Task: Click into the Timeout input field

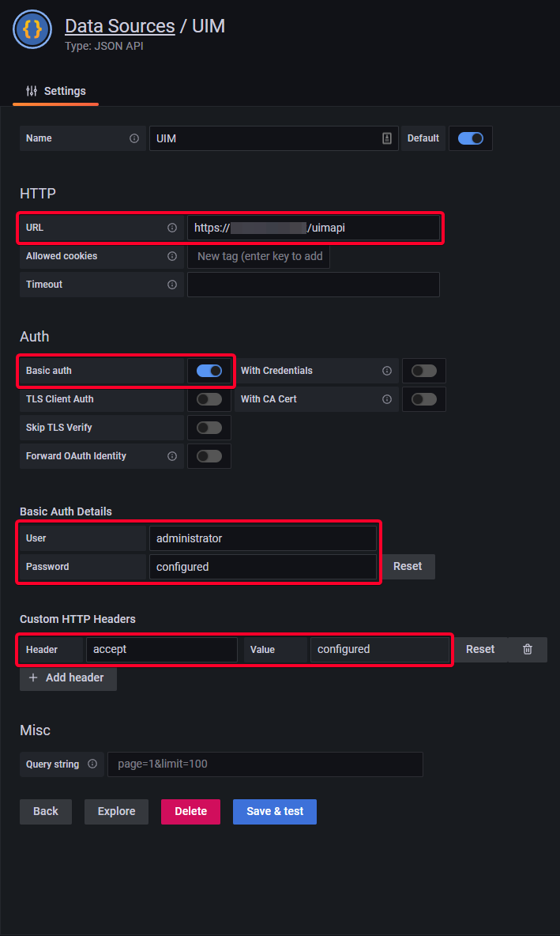Action: pyautogui.click(x=314, y=285)
